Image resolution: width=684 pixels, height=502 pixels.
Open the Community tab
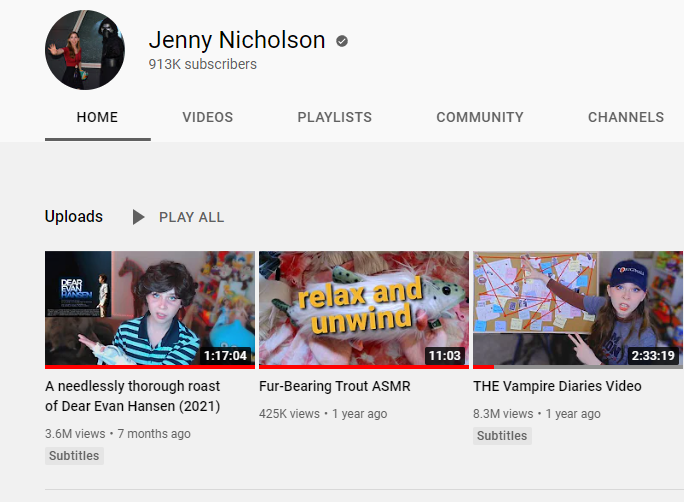(480, 117)
